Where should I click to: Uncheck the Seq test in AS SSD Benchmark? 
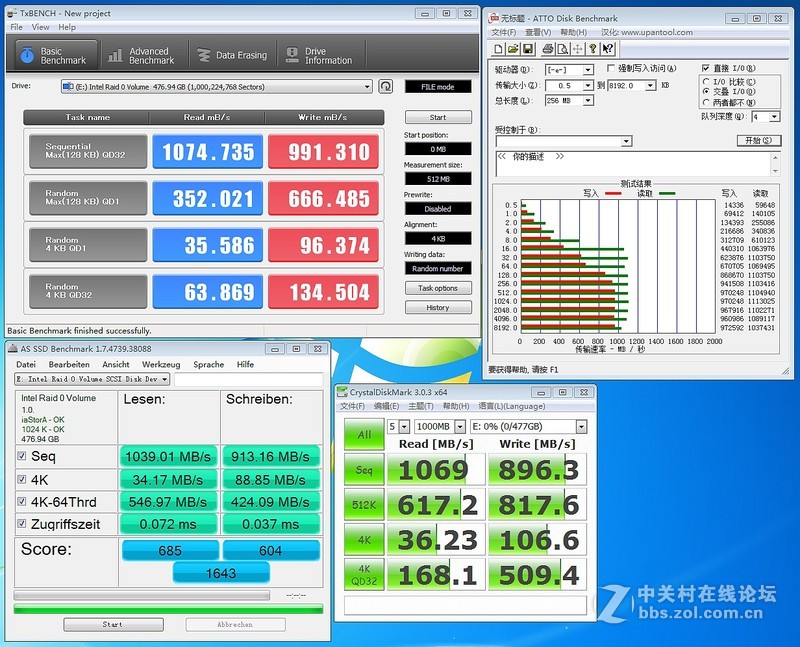click(24, 455)
